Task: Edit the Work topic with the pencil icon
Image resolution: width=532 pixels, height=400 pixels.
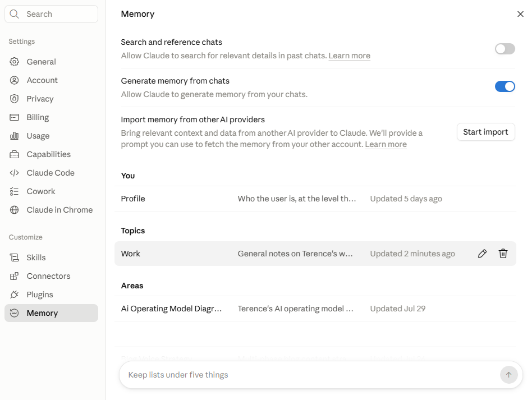Action: click(482, 254)
